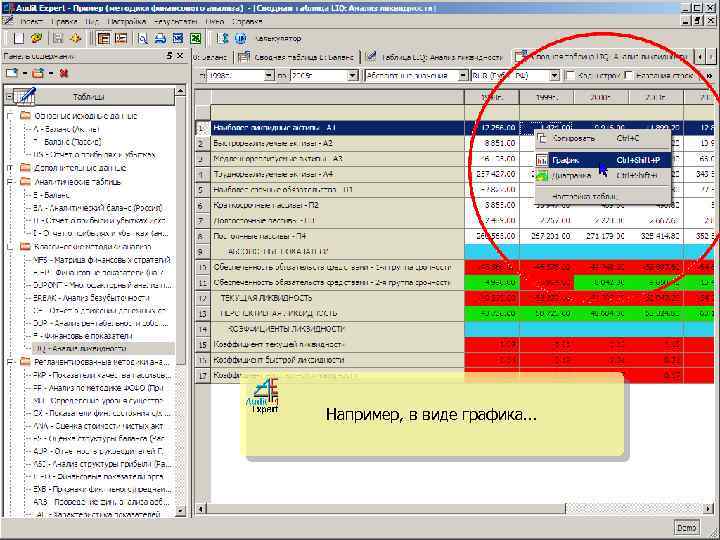
Task: Open the start year dropdown showing 1998
Action: 269,75
